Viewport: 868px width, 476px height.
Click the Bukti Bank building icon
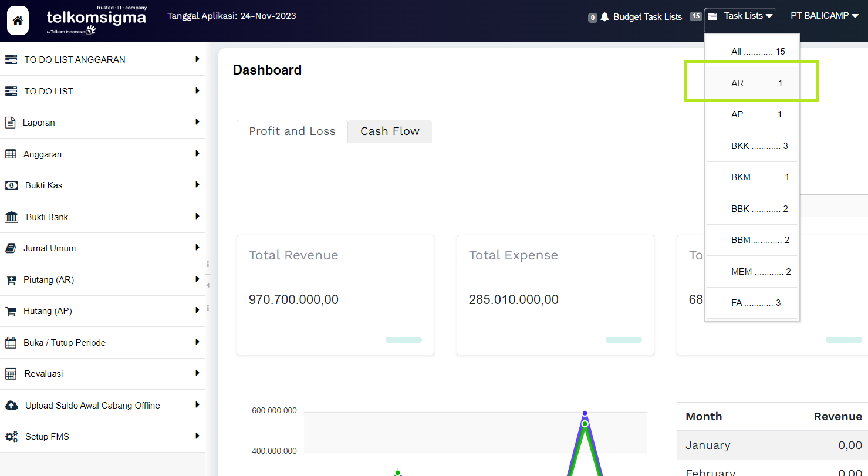[x=11, y=217]
